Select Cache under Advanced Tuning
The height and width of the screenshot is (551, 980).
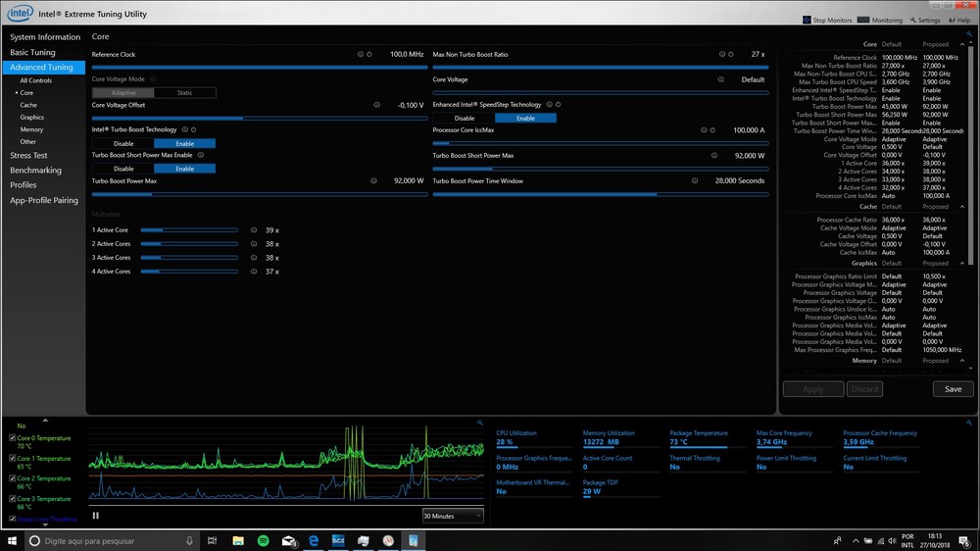(x=28, y=105)
